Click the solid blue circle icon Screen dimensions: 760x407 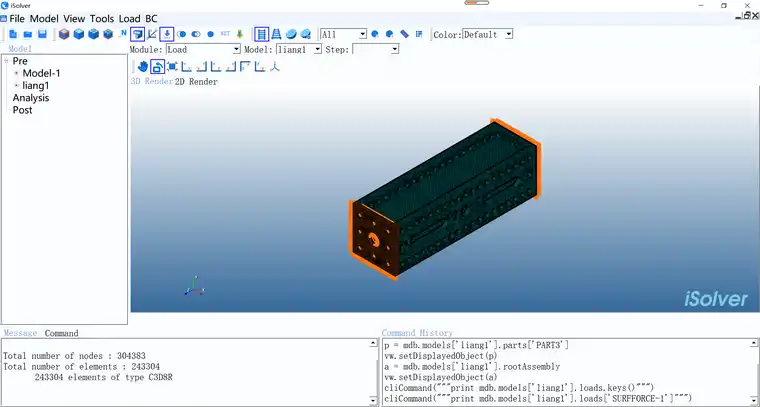click(x=210, y=34)
